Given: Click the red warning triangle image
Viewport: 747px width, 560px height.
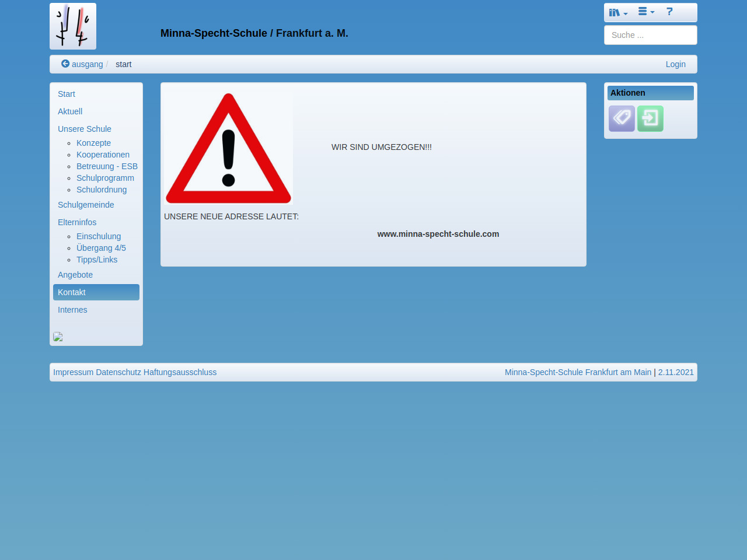Looking at the screenshot, I should (228, 148).
